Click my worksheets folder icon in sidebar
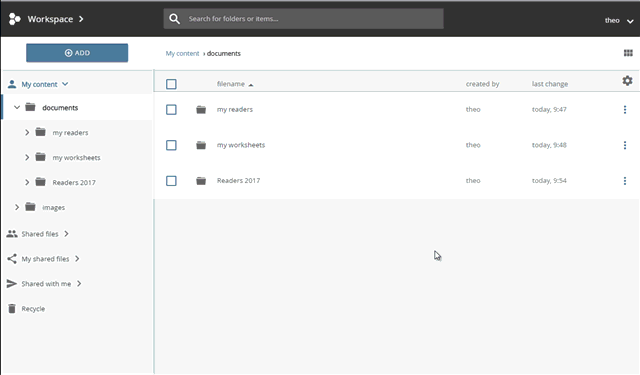Screen dimensions: 640x375 (x=40, y=157)
